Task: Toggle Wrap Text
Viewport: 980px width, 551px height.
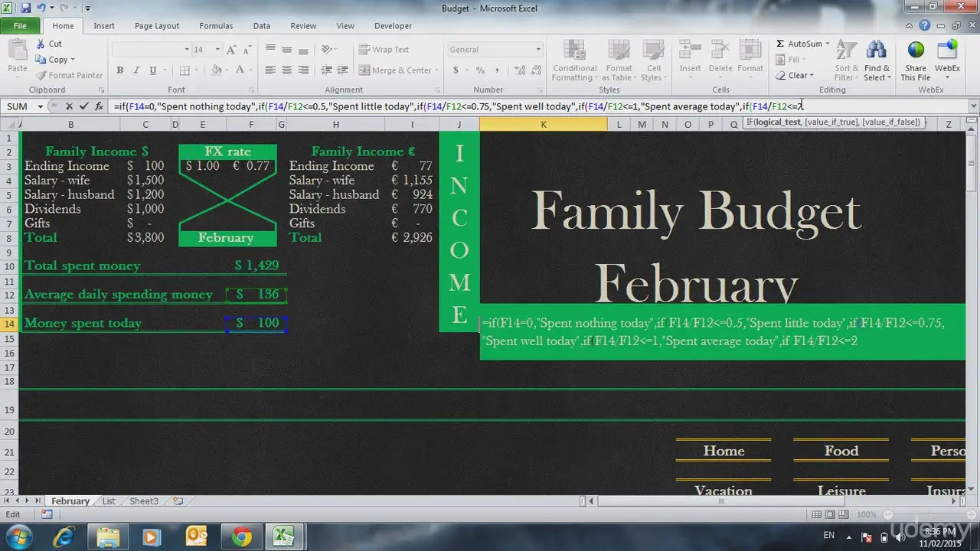Action: point(384,50)
